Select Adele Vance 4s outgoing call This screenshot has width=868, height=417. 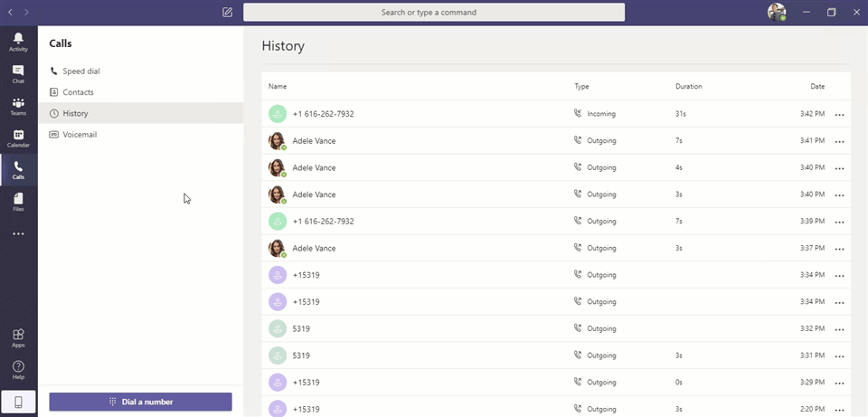coord(556,168)
